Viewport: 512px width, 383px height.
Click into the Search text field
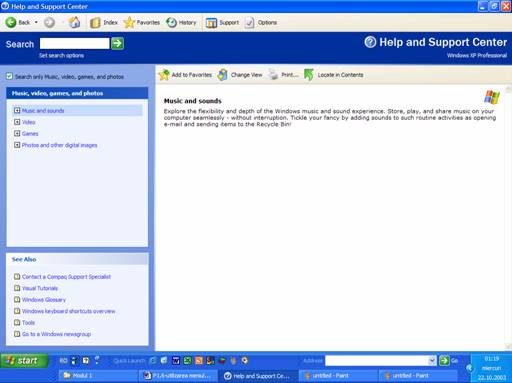pyautogui.click(x=74, y=43)
